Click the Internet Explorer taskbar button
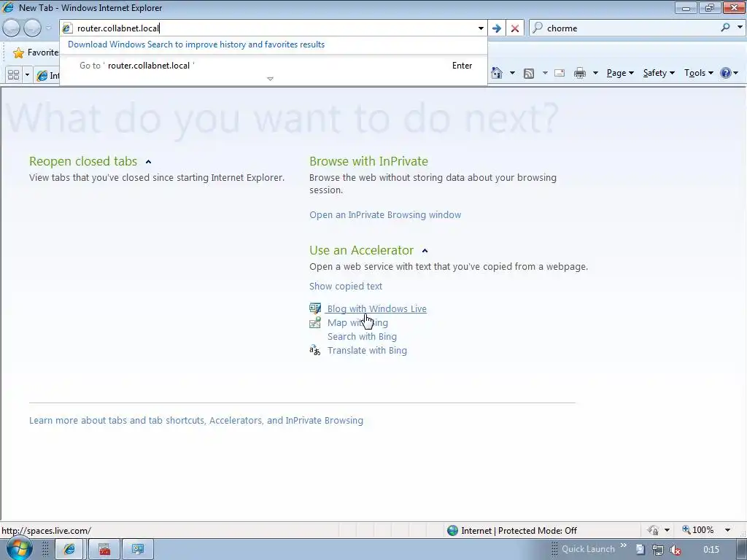 (x=69, y=549)
